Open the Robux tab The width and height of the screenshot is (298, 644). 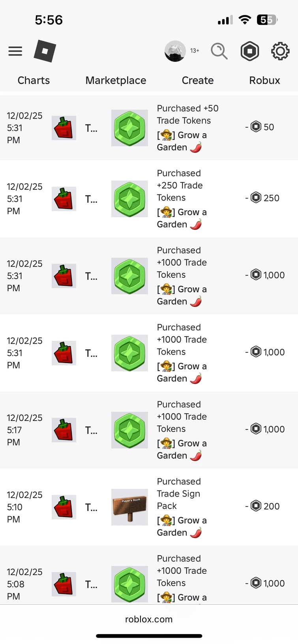[264, 80]
